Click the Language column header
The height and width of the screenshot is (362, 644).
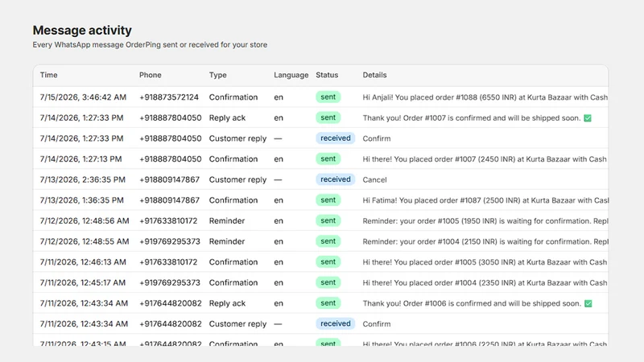pyautogui.click(x=291, y=75)
